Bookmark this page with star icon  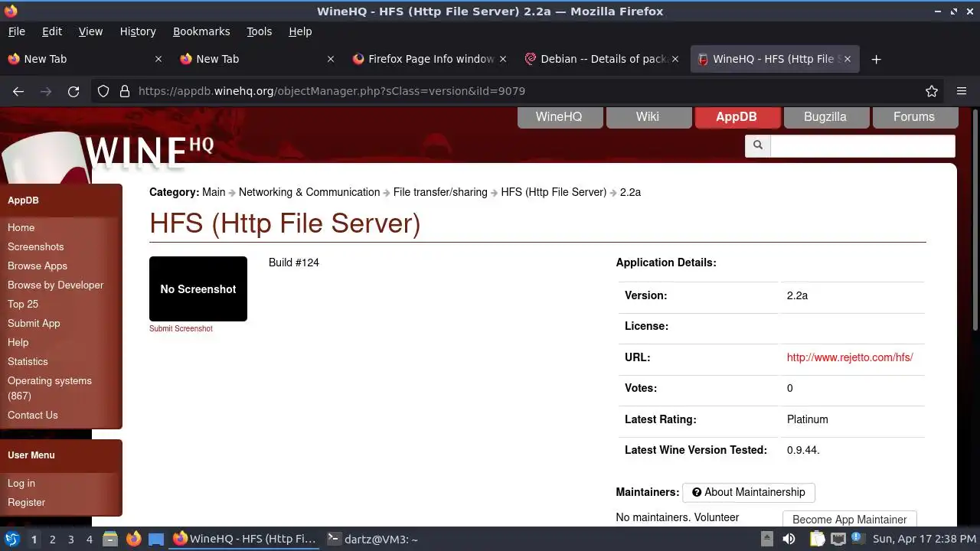click(x=932, y=91)
